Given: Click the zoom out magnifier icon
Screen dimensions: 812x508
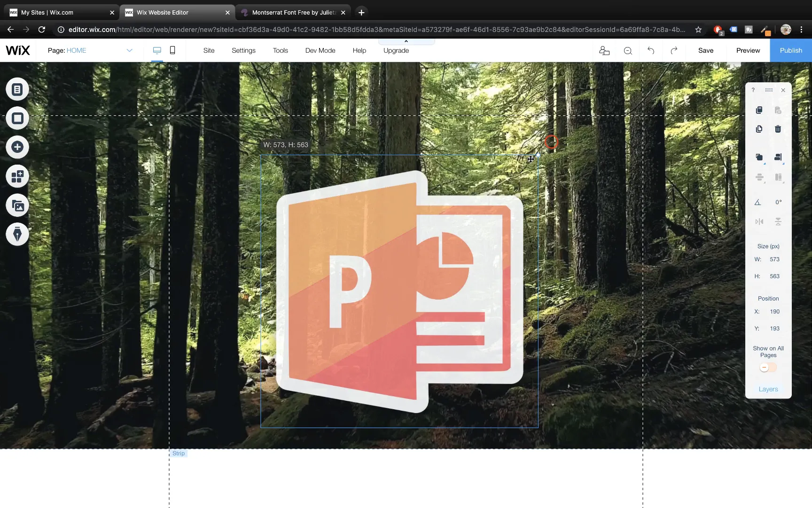Looking at the screenshot, I should click(628, 51).
